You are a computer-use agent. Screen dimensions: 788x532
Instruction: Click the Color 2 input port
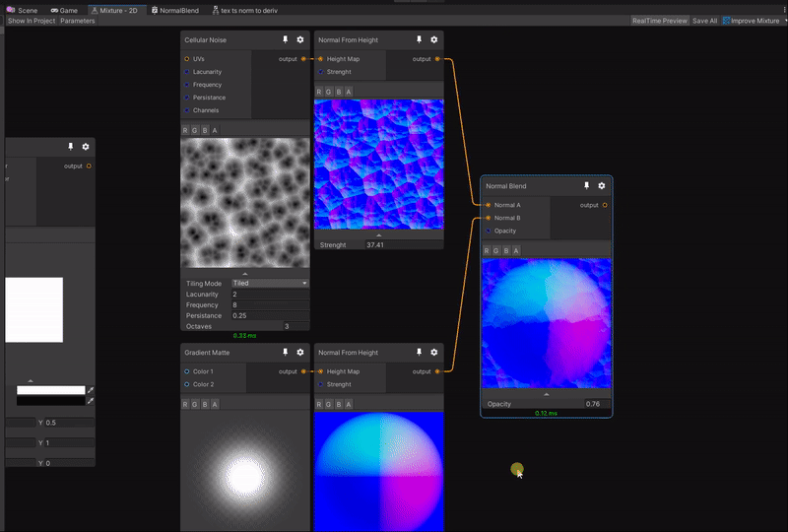187,384
